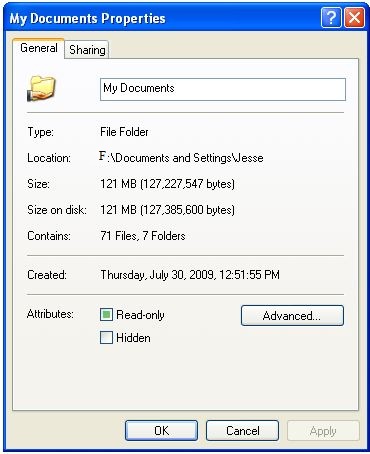Enable the Hidden attribute checkbox
The width and height of the screenshot is (370, 454).
[106, 338]
